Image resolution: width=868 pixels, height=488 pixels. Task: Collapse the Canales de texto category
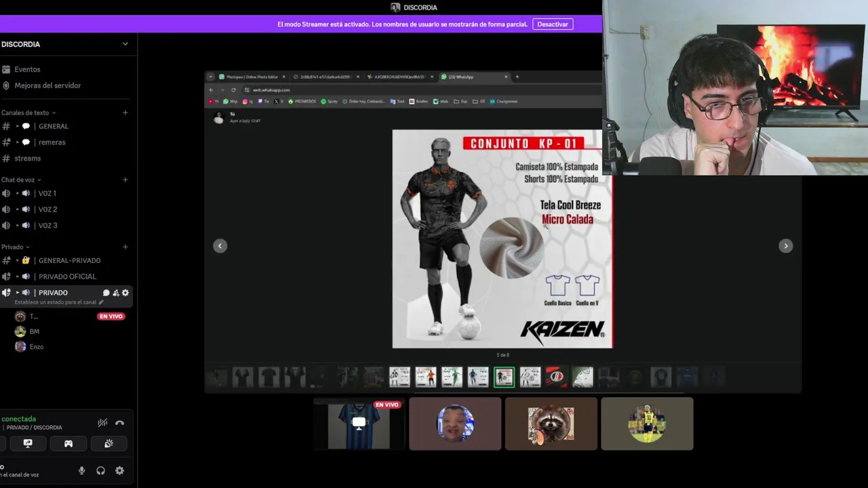click(28, 113)
